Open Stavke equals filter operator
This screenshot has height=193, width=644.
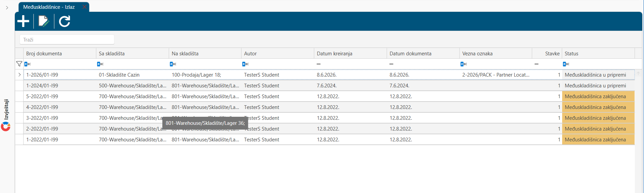[537, 64]
